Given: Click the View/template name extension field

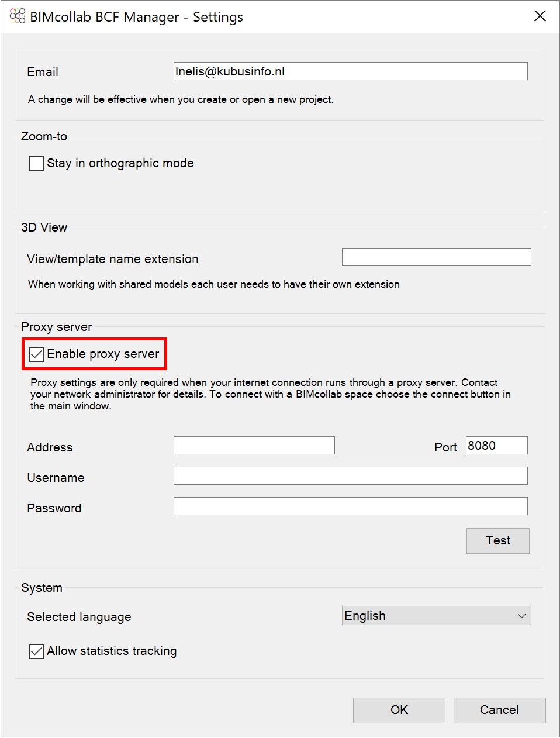Looking at the screenshot, I should point(437,257).
